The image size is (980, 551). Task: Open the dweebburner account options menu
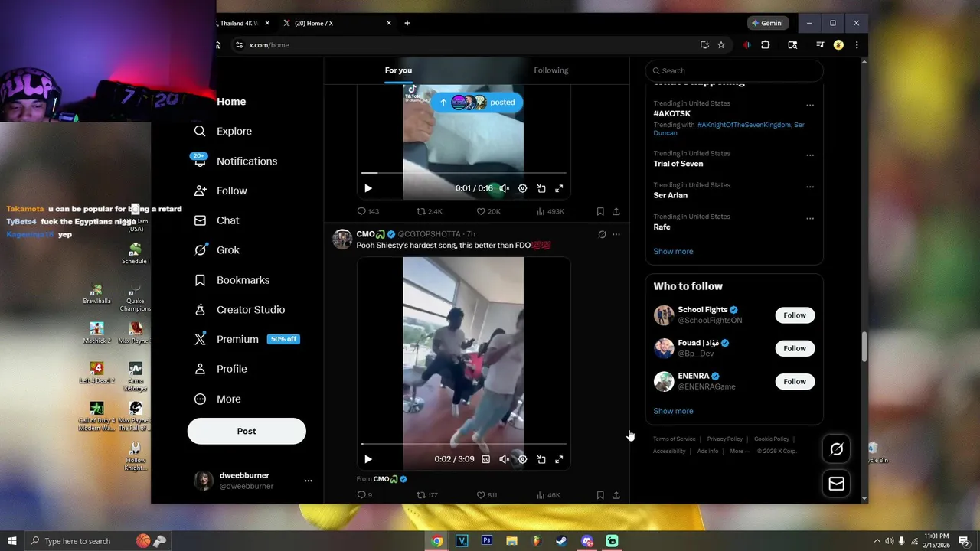pyautogui.click(x=309, y=481)
